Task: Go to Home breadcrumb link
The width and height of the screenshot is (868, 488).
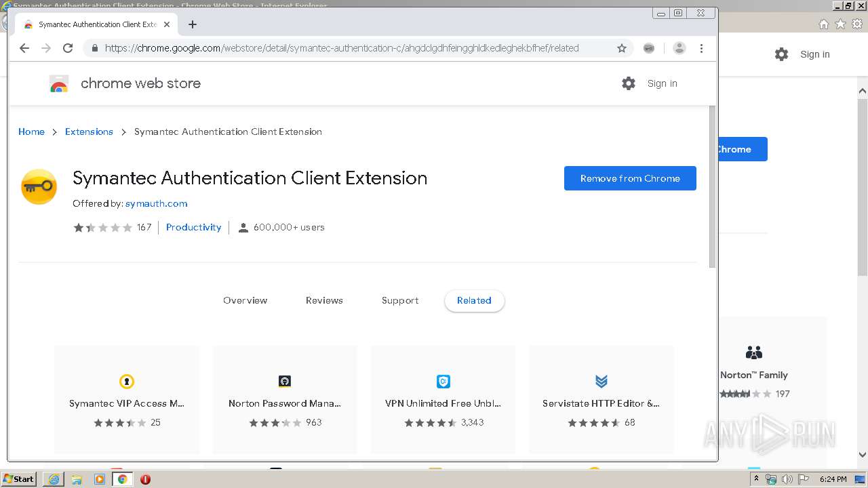Action: click(31, 131)
